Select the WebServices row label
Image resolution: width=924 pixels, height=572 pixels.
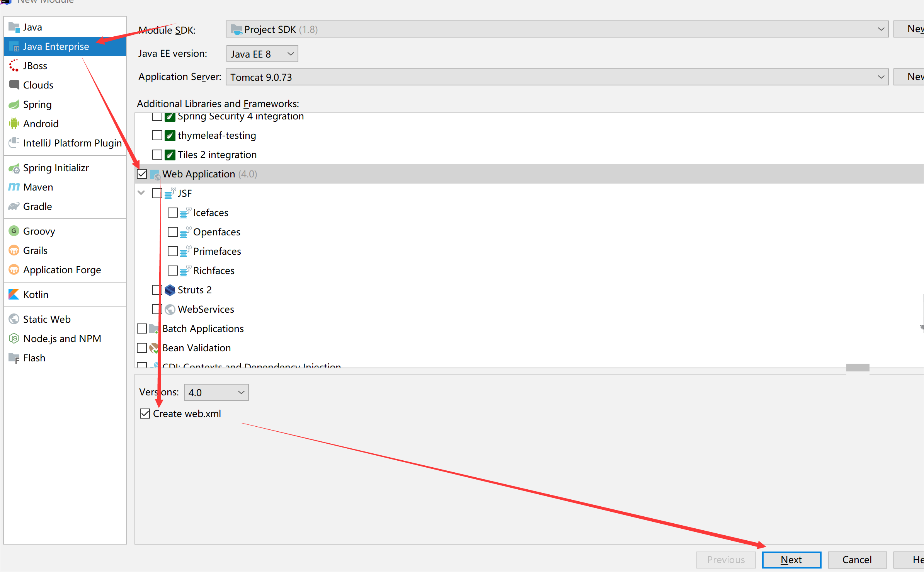pos(206,309)
